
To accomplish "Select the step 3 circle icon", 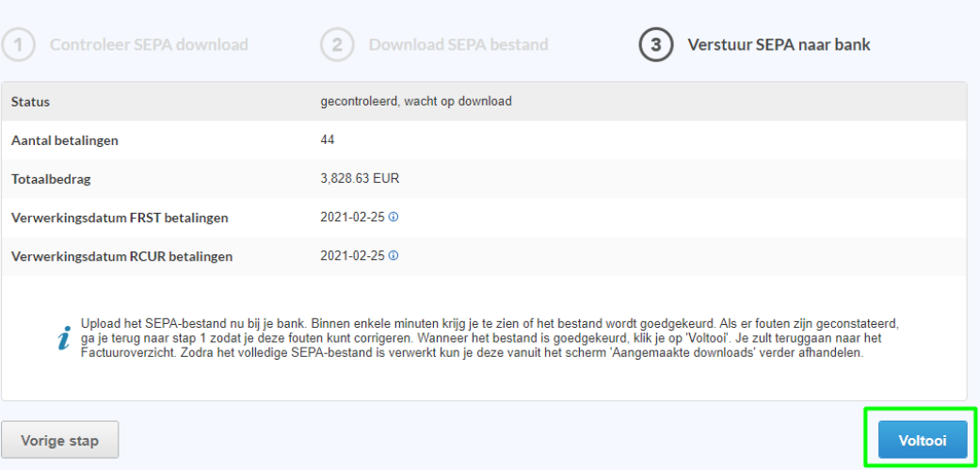I will tap(655, 45).
